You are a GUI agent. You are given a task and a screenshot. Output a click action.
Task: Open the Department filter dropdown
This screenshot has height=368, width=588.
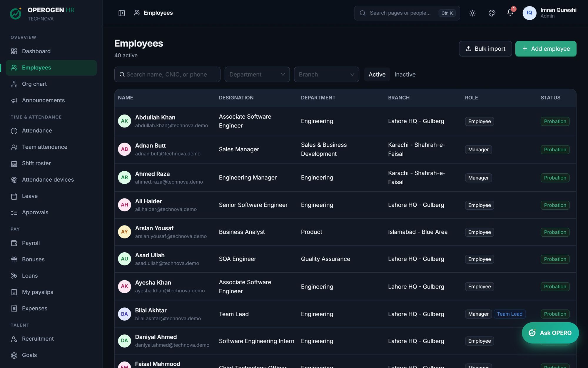click(x=257, y=74)
